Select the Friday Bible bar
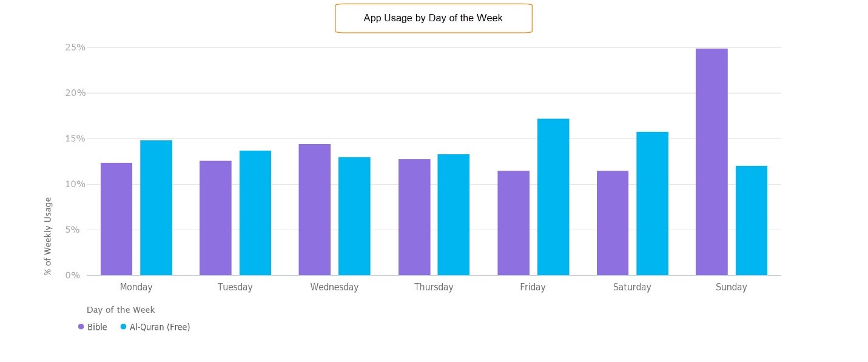The height and width of the screenshot is (362, 868). (514, 223)
